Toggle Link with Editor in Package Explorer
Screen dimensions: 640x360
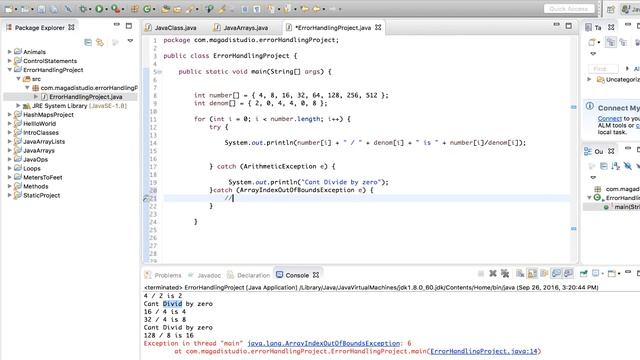100,42
